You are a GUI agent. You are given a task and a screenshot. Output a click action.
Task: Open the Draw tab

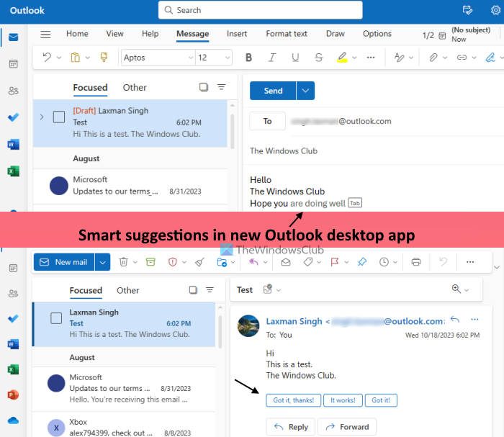(x=336, y=34)
